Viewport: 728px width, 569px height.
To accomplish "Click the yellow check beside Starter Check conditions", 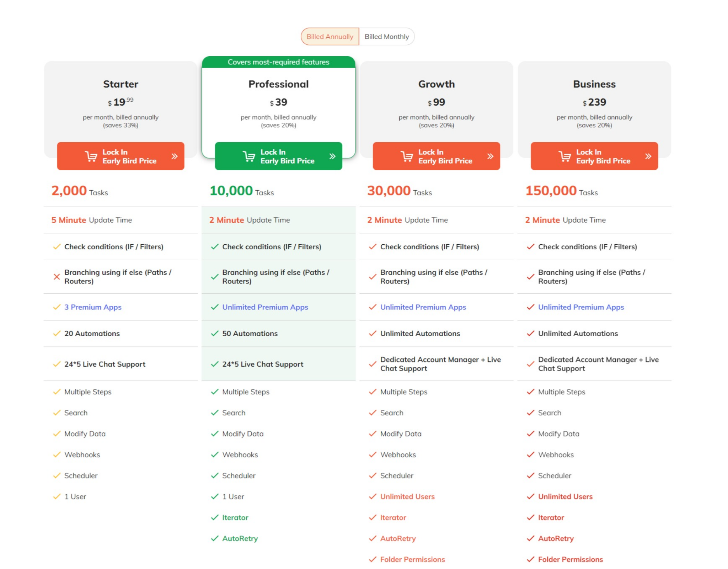I will [x=57, y=246].
